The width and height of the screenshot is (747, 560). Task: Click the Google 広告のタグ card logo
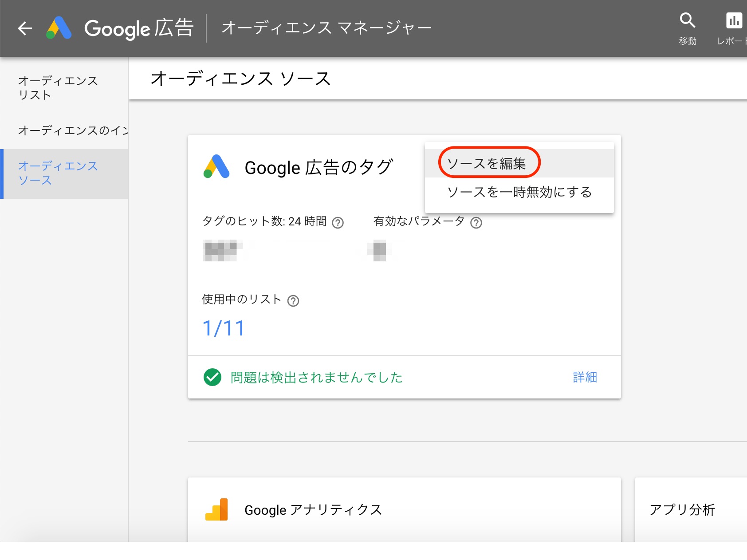point(216,167)
